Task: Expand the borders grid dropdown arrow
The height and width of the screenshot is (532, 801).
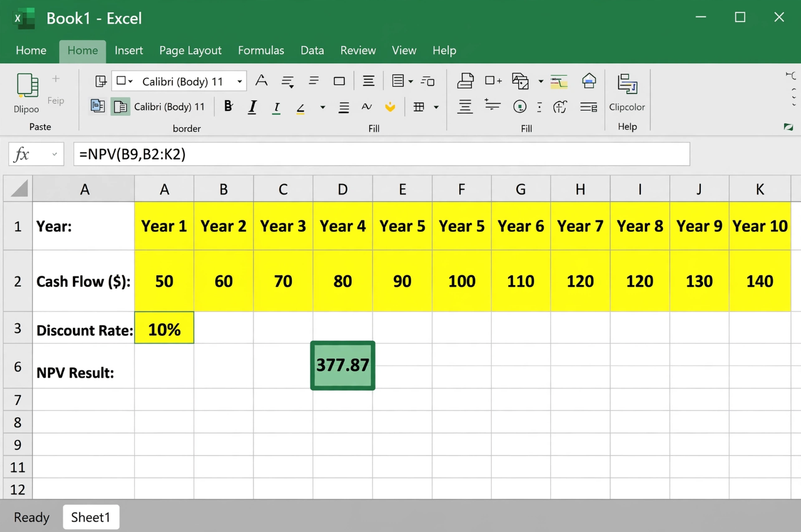Action: [436, 107]
